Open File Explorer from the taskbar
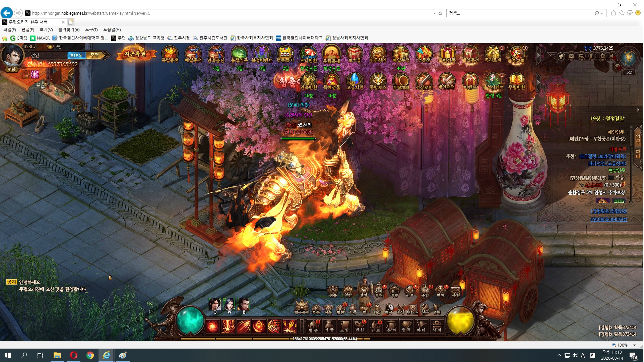The width and height of the screenshot is (644, 362). click(57, 355)
